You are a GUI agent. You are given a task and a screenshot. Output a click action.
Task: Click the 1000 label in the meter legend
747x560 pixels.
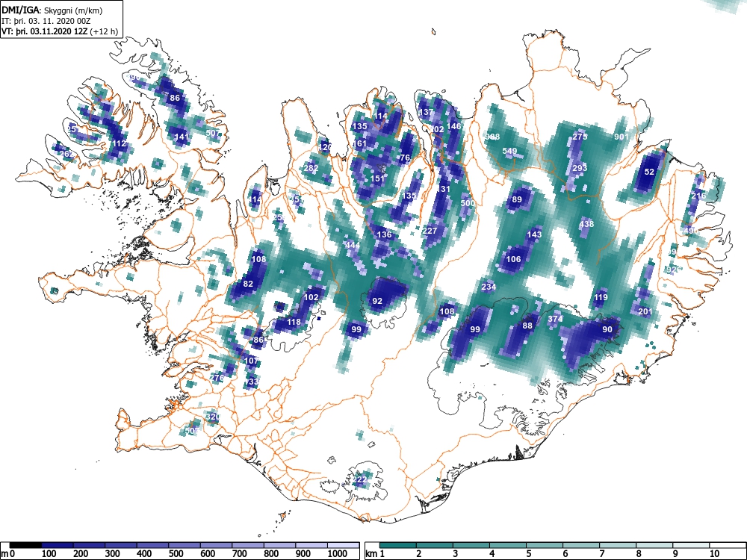tap(338, 554)
